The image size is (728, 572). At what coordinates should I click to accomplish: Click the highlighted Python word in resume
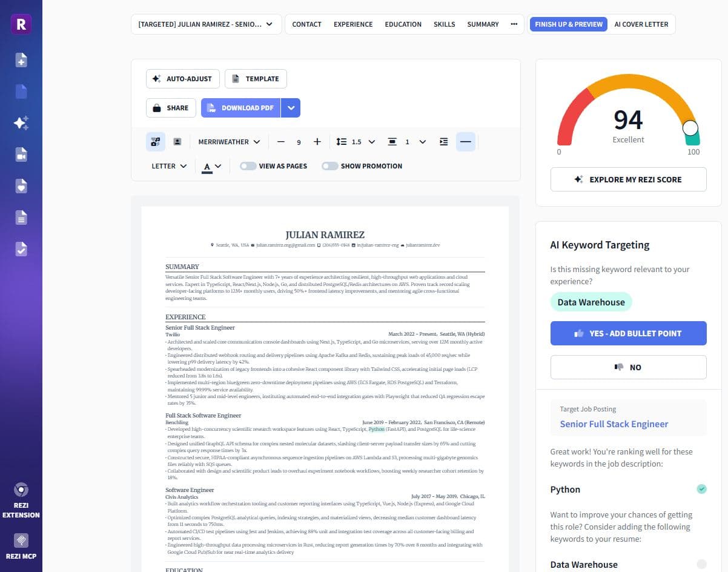pyautogui.click(x=376, y=429)
